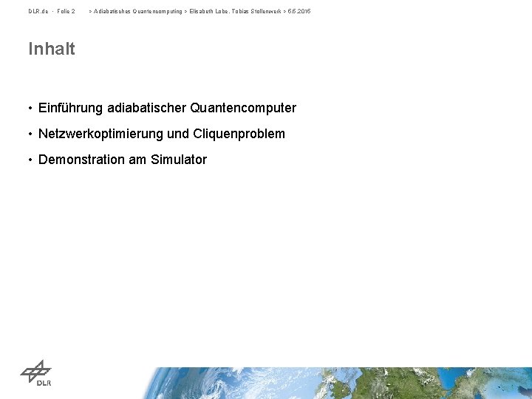The width and height of the screenshot is (532, 399).
Task: Click the date '6.6.2016' in header
Action: (299, 11)
